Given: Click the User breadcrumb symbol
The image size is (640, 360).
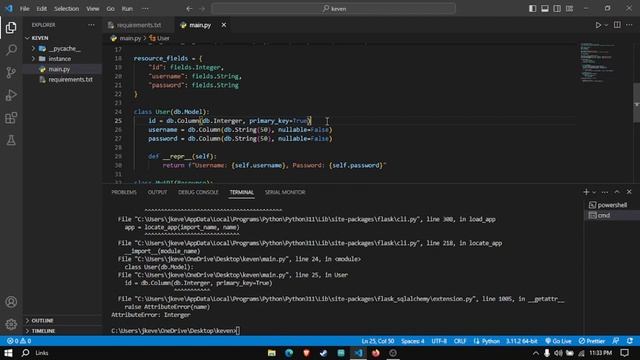Looking at the screenshot, I should tap(160, 38).
